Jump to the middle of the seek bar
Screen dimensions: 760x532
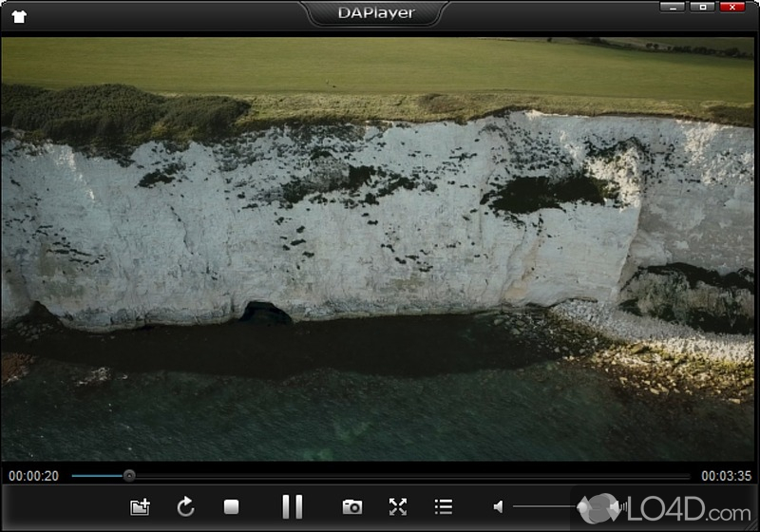pyautogui.click(x=380, y=476)
